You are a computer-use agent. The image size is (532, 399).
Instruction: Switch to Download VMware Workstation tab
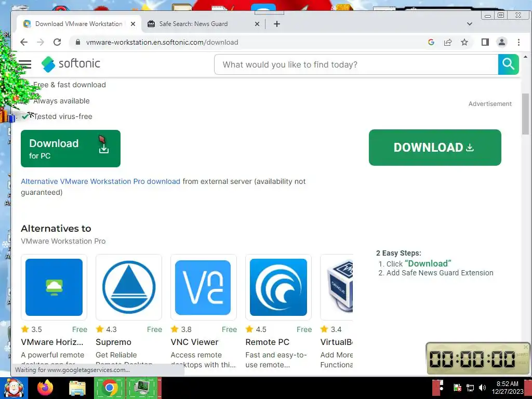click(79, 24)
